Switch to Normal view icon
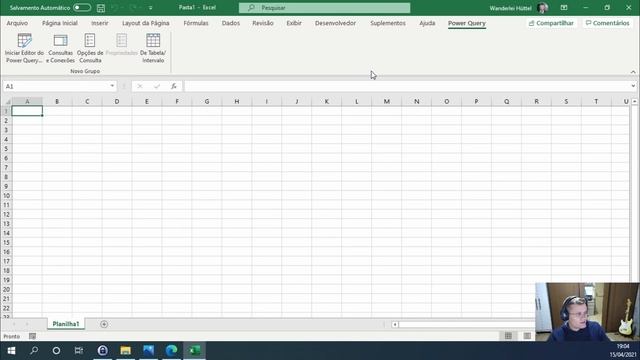Viewport: 640px width, 360px height. tap(508, 336)
